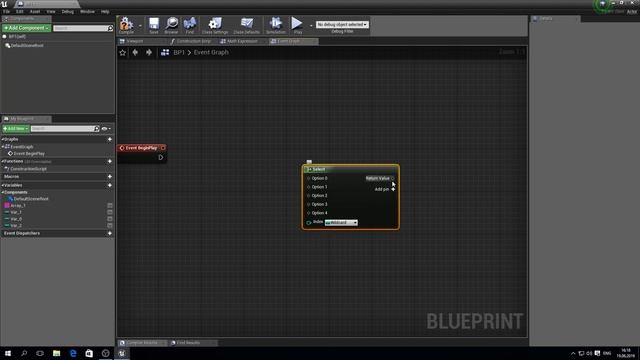Open the Window menu
Viewport: 640px width, 360px height.
[x=87, y=11]
